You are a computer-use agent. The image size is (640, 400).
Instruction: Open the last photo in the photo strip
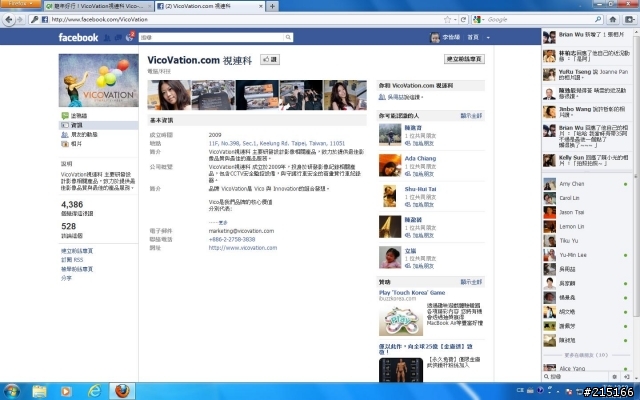pos(345,95)
